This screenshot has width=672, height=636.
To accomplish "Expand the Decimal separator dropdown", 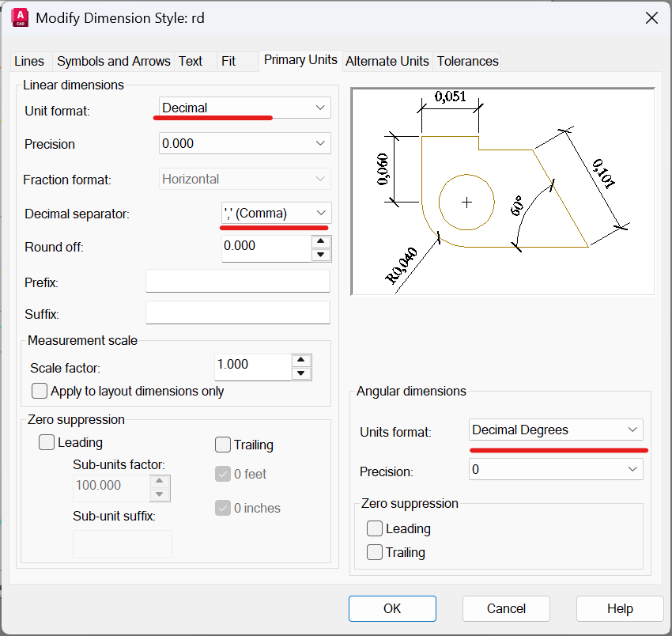I will coord(276,213).
